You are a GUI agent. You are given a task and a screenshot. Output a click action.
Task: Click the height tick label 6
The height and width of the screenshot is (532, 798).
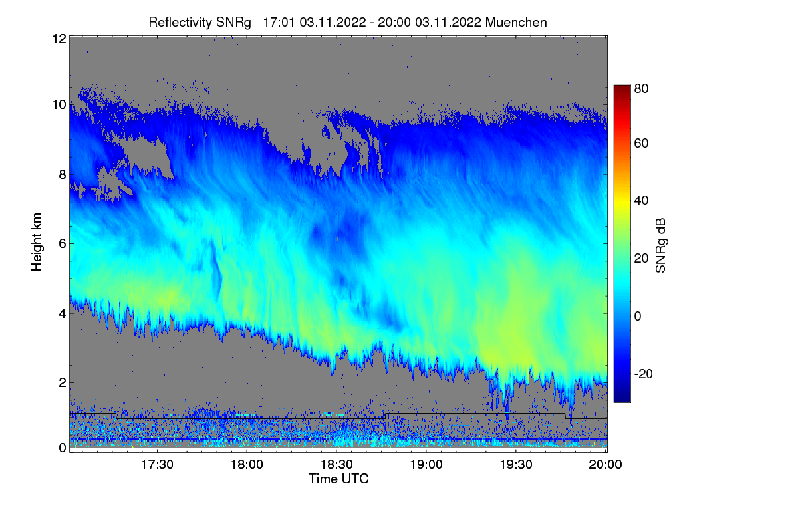63,243
